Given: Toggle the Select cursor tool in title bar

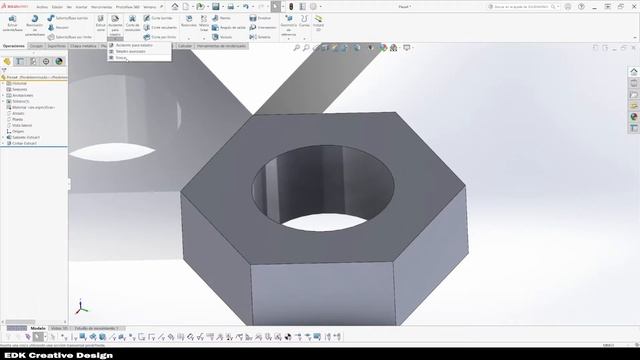Looking at the screenshot, I should click(x=276, y=7).
